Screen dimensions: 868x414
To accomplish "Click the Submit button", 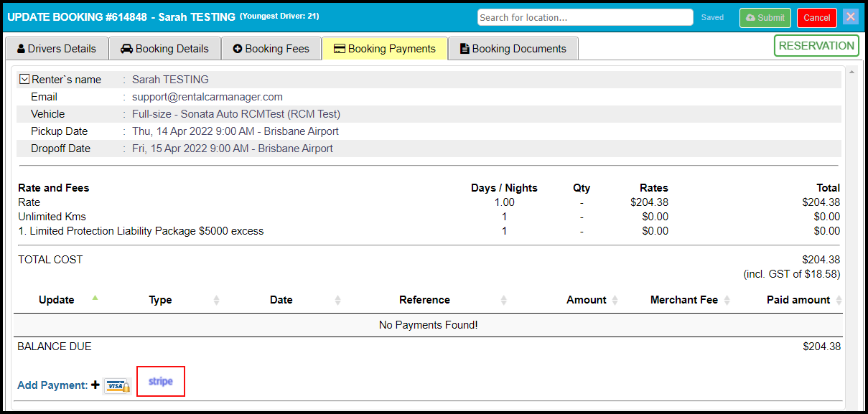I will point(765,18).
